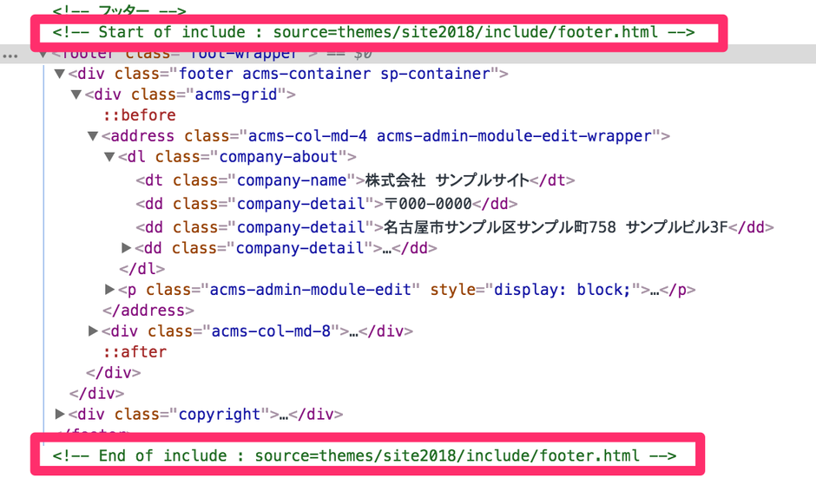Collapse the acms-grid div
The image size is (816, 504).
75,95
